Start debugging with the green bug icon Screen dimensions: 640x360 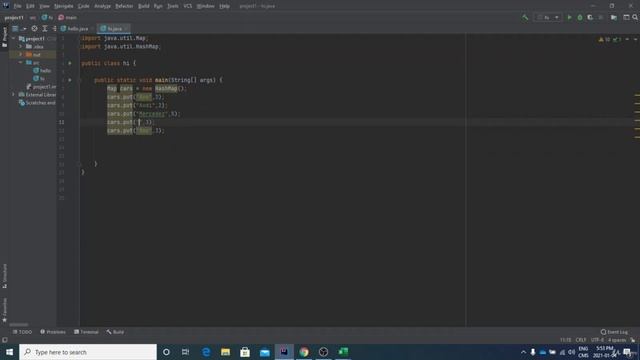[x=580, y=18]
